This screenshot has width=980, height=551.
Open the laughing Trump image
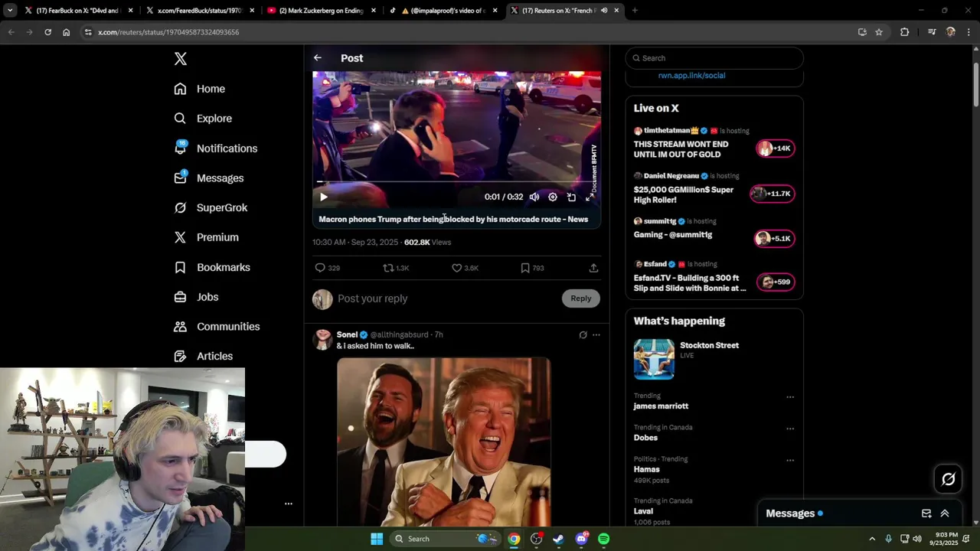443,442
